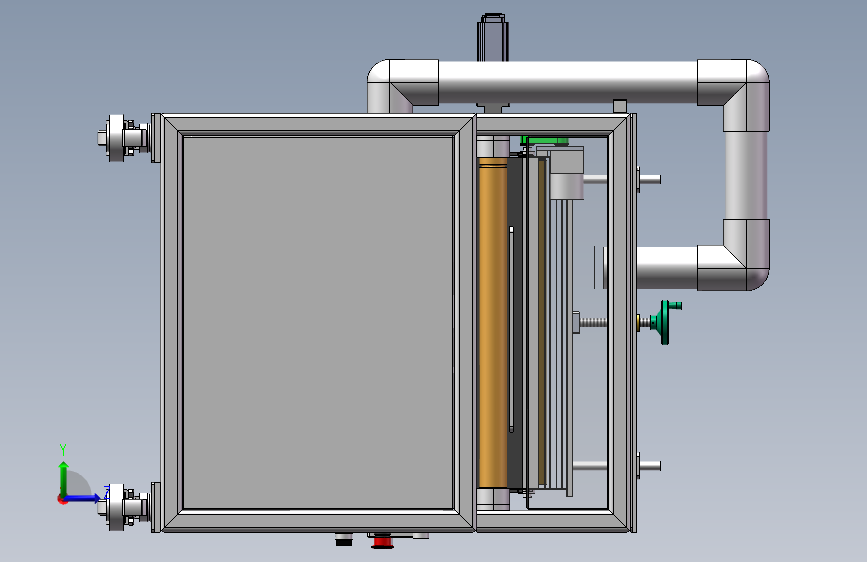Select the dark cylinder above the top pipe
This screenshot has height=562, width=867.
pos(493,38)
